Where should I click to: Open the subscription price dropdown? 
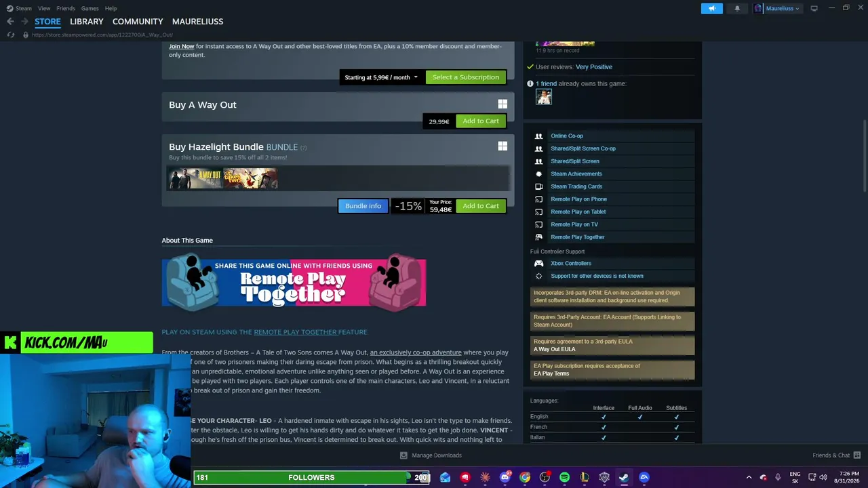click(381, 77)
